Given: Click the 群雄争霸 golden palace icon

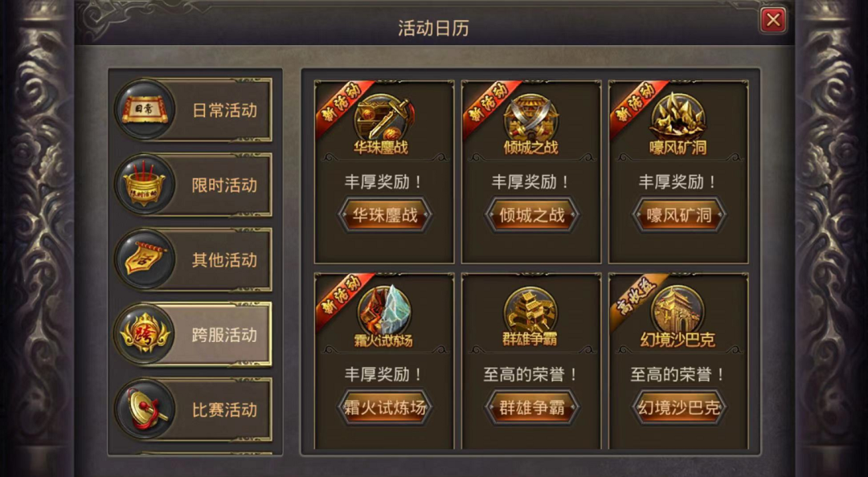Looking at the screenshot, I should (531, 310).
